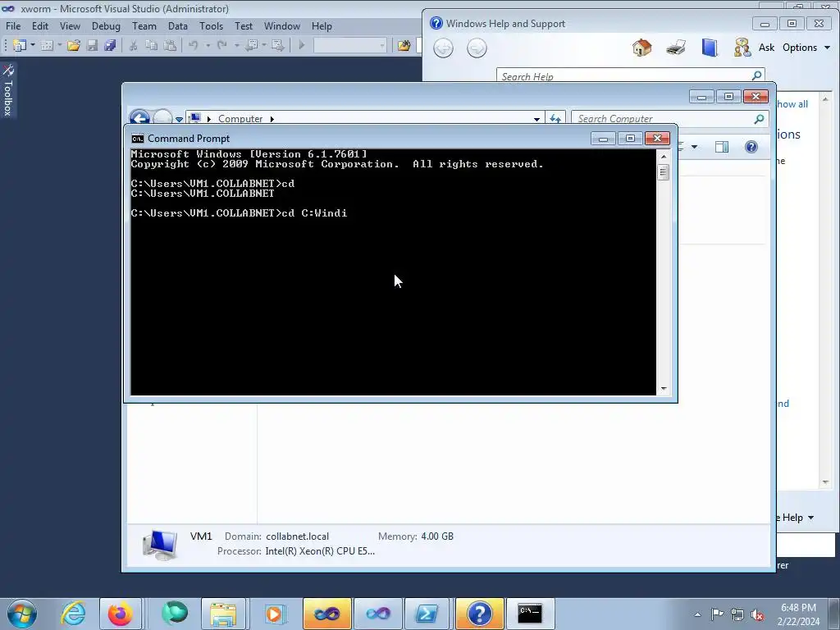Open the Tools menu
The width and height of the screenshot is (840, 630).
[x=211, y=25]
